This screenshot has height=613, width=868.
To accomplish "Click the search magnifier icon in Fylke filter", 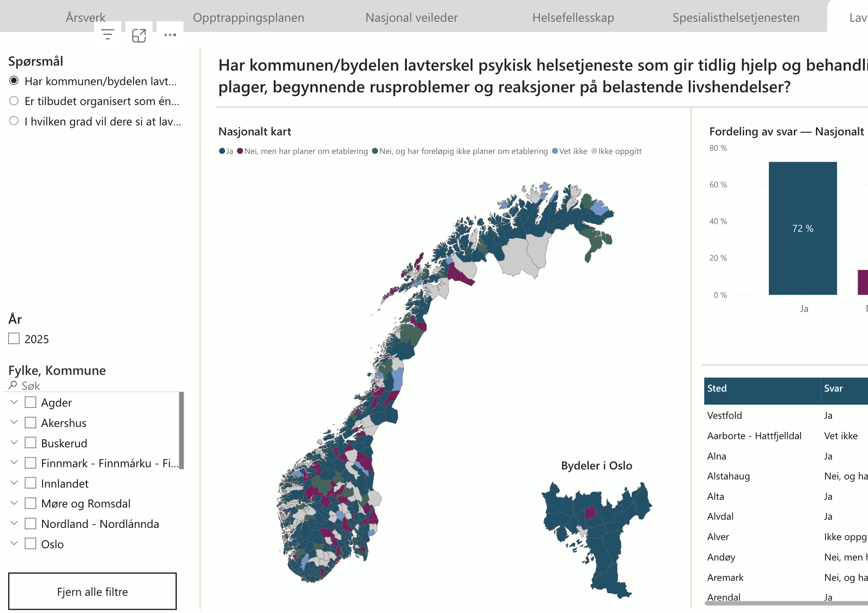I will pyautogui.click(x=13, y=385).
